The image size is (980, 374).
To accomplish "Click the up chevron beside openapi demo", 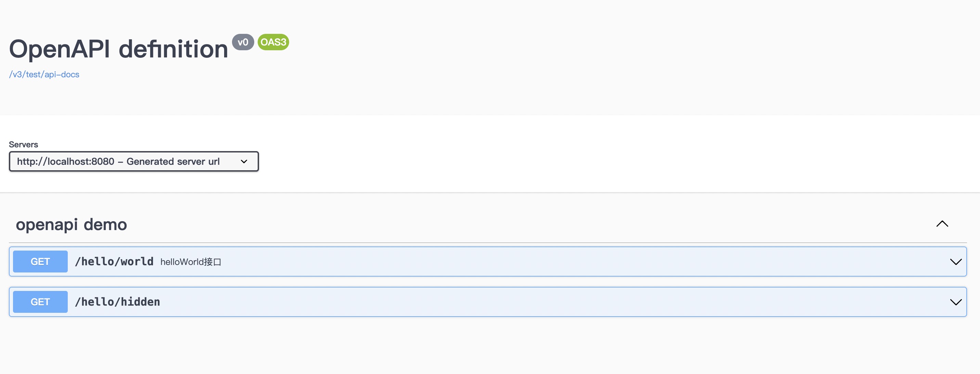I will [x=942, y=224].
